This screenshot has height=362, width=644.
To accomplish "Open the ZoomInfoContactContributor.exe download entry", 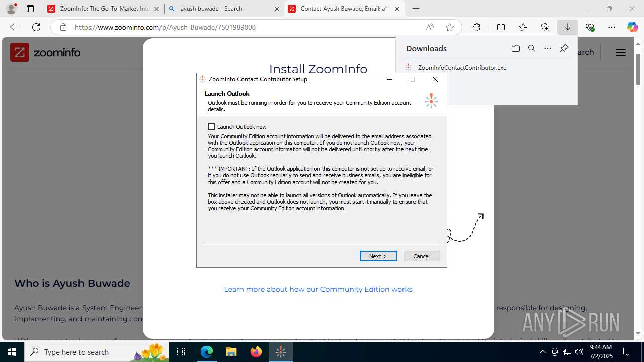I will coord(462,67).
